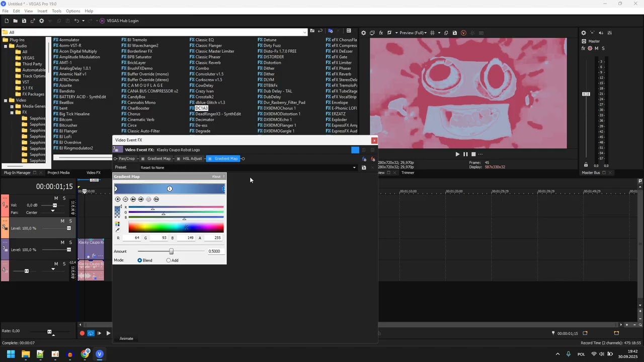Play the video preview
Image resolution: width=644 pixels, height=362 pixels.
[x=457, y=154]
